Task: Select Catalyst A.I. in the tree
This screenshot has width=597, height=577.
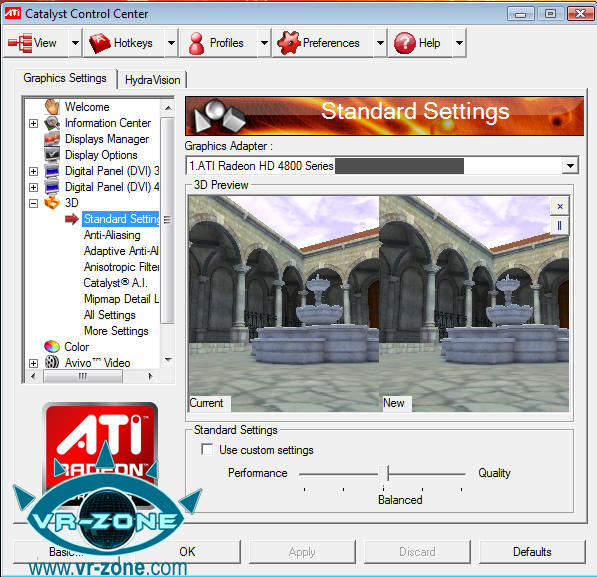Action: pos(115,283)
